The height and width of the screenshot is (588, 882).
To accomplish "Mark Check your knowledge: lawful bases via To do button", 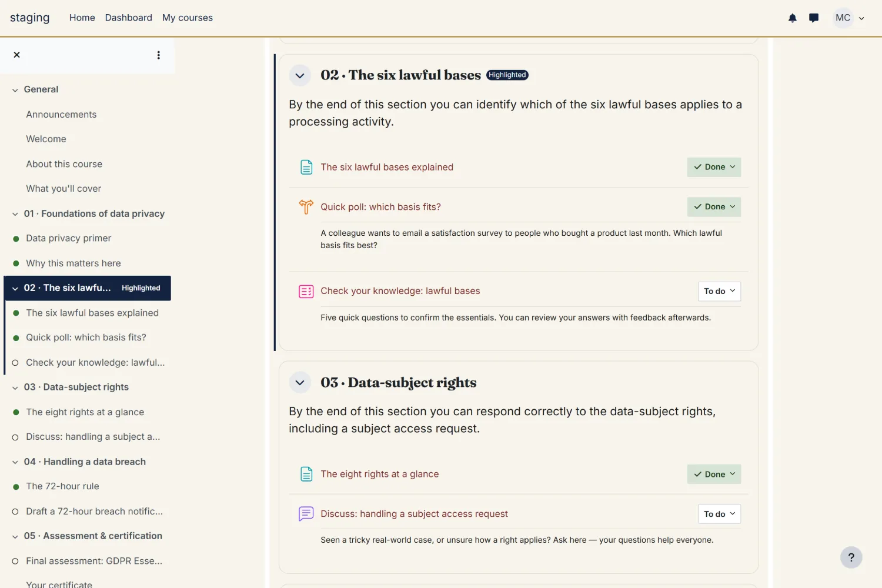I will coord(719,291).
